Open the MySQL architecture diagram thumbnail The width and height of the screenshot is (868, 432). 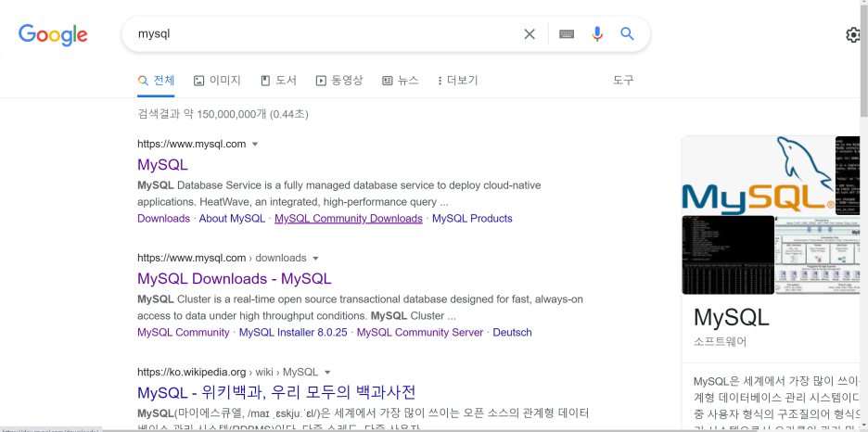pyautogui.click(x=817, y=255)
